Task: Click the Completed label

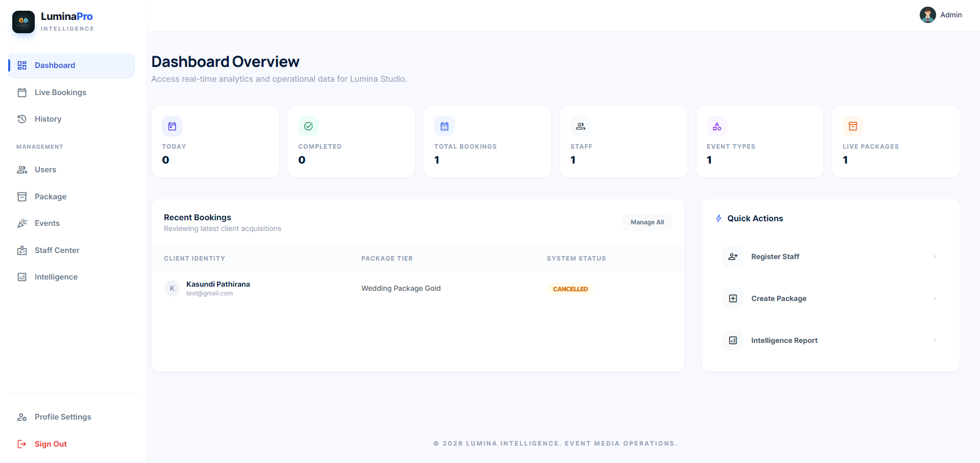Action: click(320, 147)
